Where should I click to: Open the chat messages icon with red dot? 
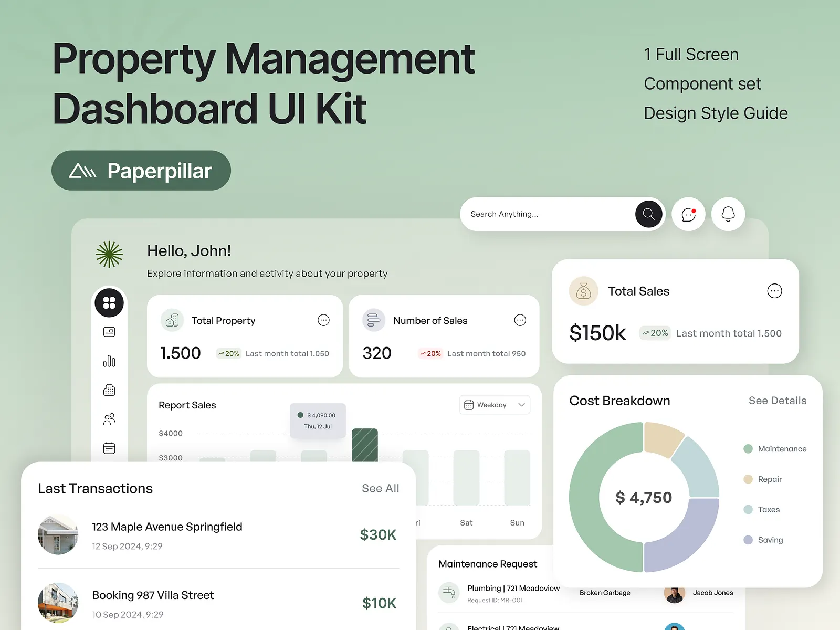pos(688,214)
